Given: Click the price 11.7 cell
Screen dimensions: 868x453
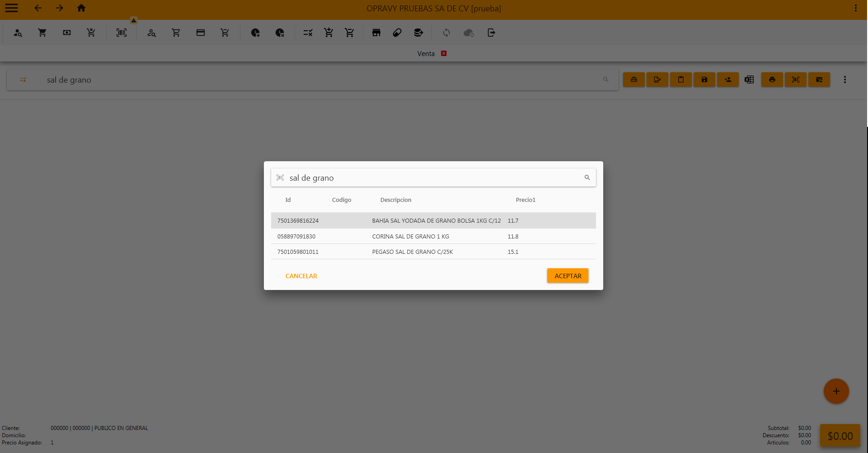Looking at the screenshot, I should (513, 221).
